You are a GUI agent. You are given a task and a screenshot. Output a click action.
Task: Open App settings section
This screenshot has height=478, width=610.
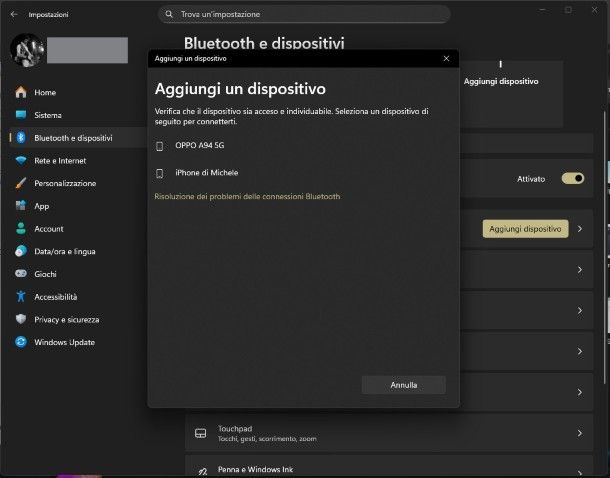pos(78,206)
